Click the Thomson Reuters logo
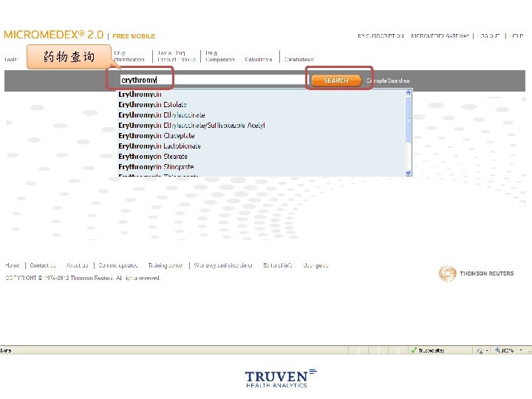 click(477, 273)
